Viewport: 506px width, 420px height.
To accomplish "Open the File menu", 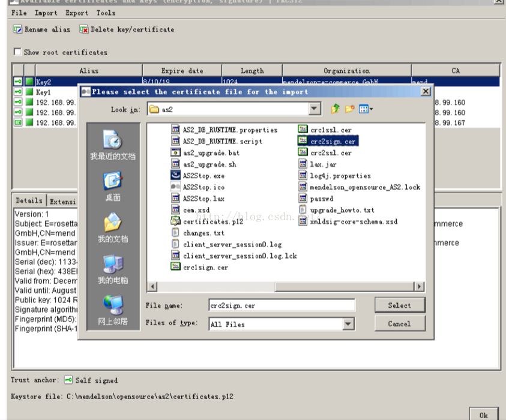I will pos(19,13).
